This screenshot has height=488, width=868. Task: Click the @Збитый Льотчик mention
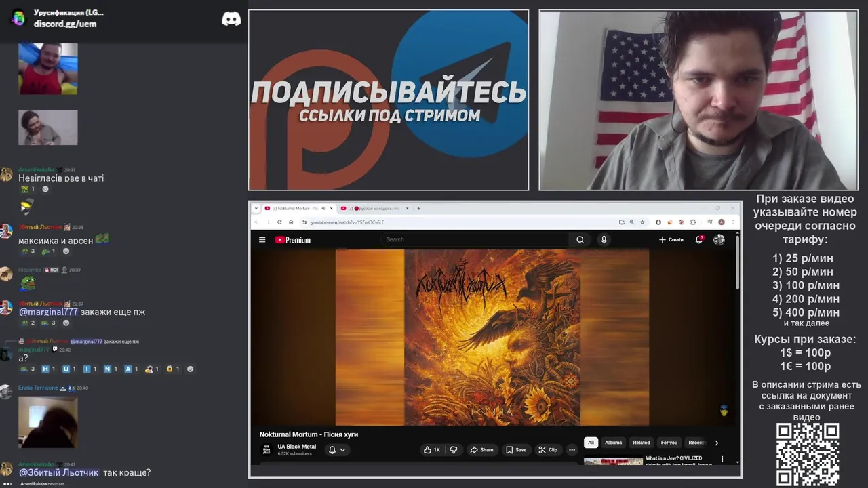coord(58,472)
